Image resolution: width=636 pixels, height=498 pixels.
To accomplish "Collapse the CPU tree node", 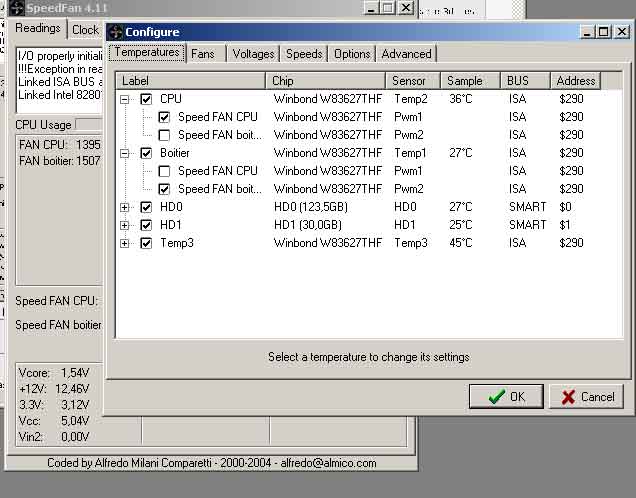I will [x=125, y=99].
